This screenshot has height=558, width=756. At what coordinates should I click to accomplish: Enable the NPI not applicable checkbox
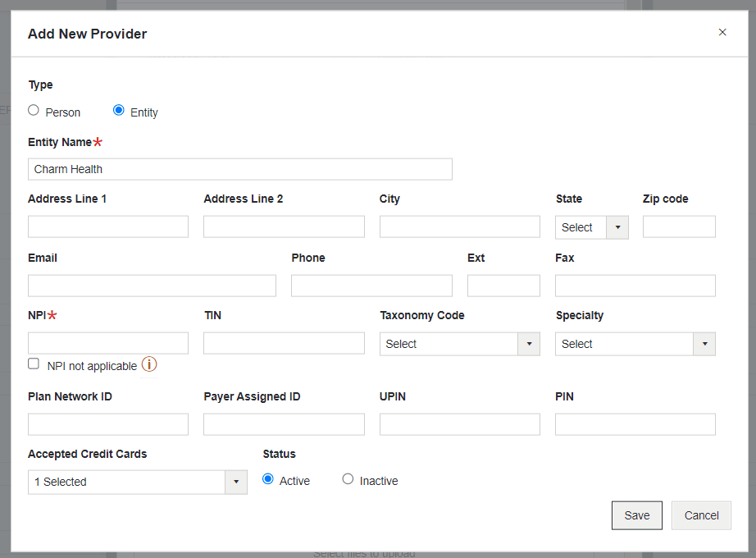pyautogui.click(x=34, y=363)
